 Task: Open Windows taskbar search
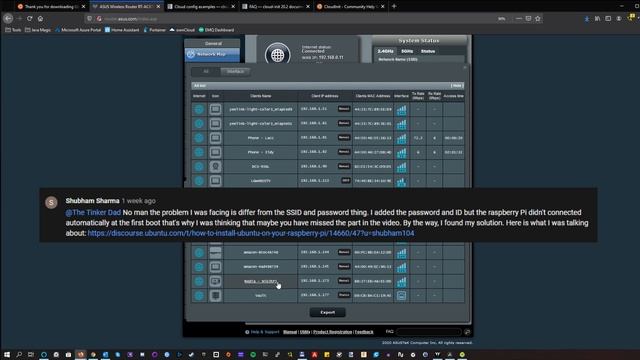[19, 355]
